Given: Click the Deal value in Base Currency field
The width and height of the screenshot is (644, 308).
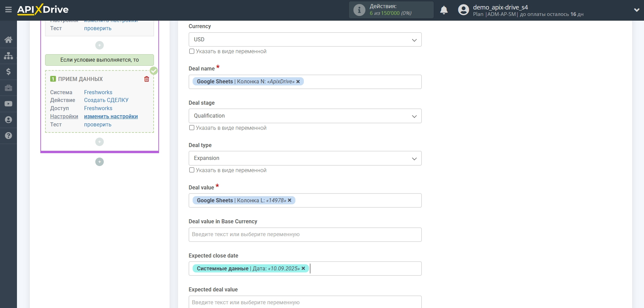Looking at the screenshot, I should pyautogui.click(x=305, y=234).
